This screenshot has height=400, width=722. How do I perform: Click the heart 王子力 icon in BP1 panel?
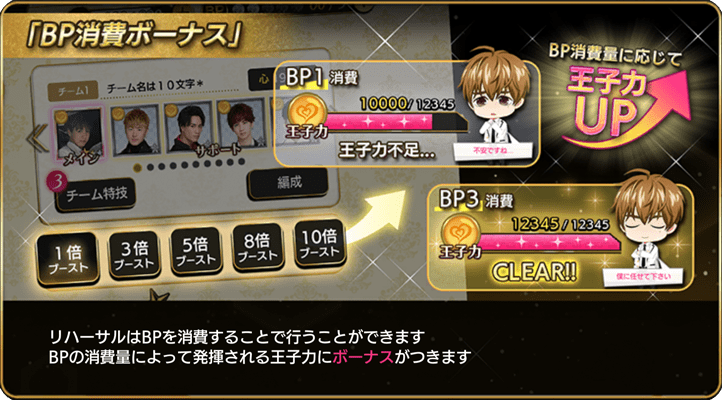coord(307,112)
